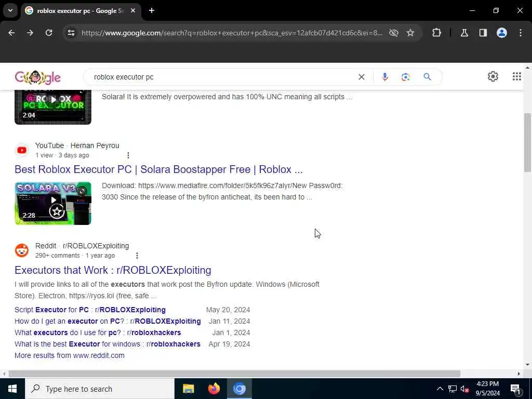Open the tab search dropdown arrow

[10, 10]
